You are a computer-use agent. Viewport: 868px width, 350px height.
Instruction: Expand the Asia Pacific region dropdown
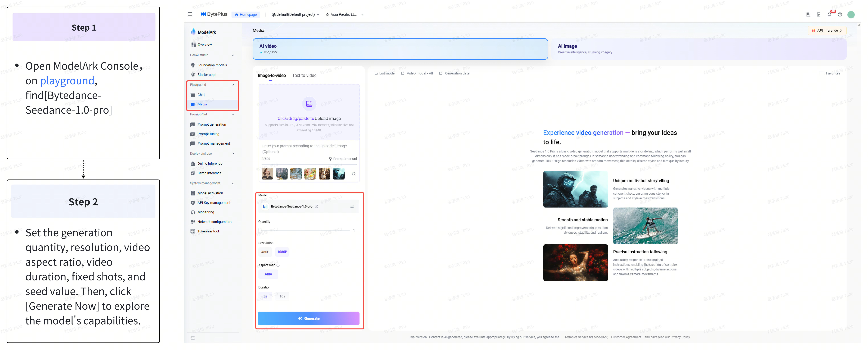click(345, 15)
